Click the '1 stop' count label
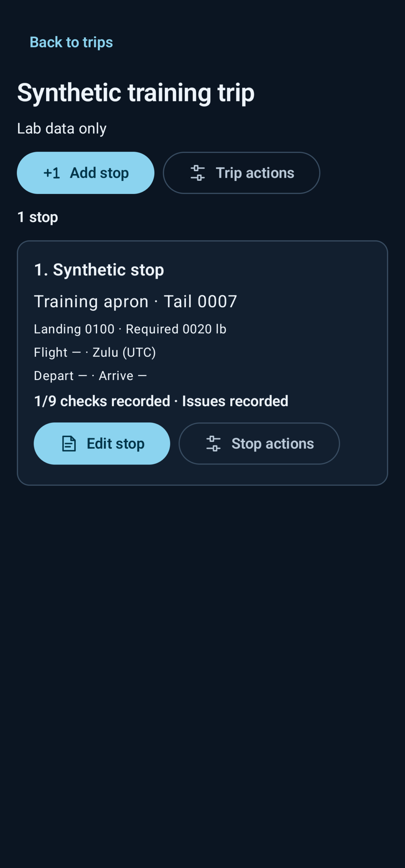 tap(37, 217)
